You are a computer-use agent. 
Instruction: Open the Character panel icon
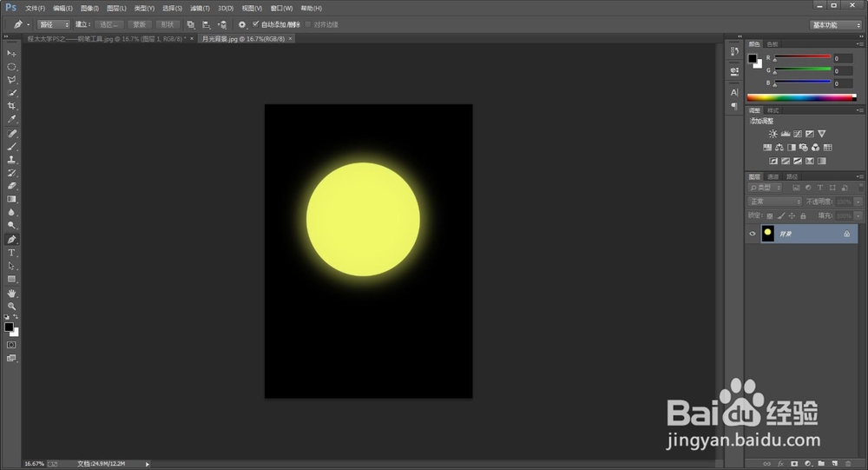point(734,93)
